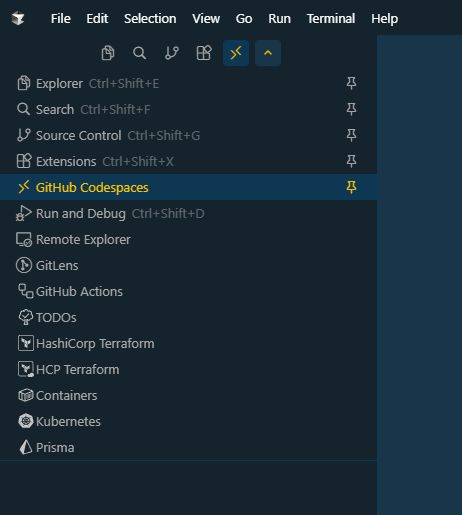
Task: Open the Edit menu
Action: [x=97, y=19]
